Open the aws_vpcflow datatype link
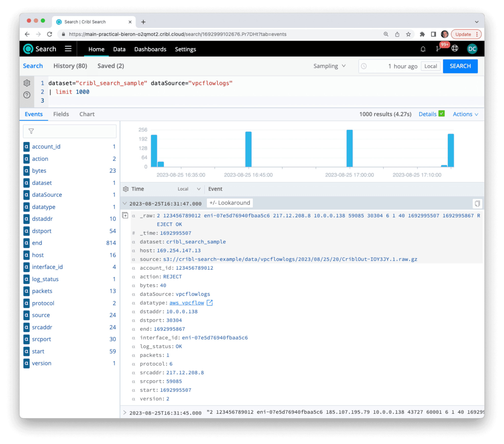504x444 pixels. click(187, 303)
